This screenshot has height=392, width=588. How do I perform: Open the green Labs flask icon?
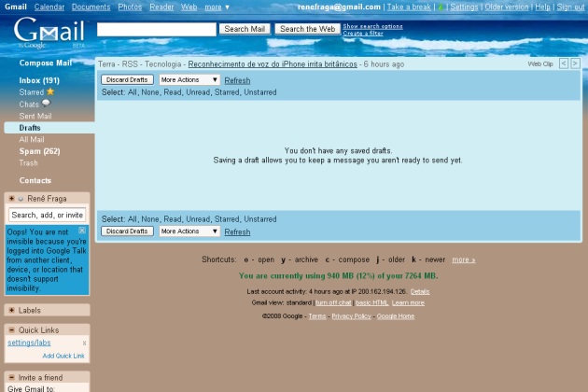(x=441, y=7)
